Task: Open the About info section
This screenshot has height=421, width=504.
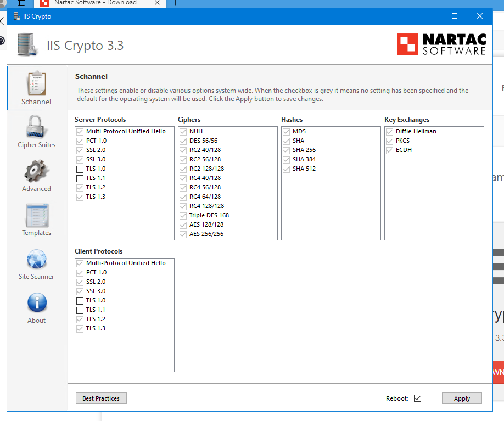Action: (37, 308)
